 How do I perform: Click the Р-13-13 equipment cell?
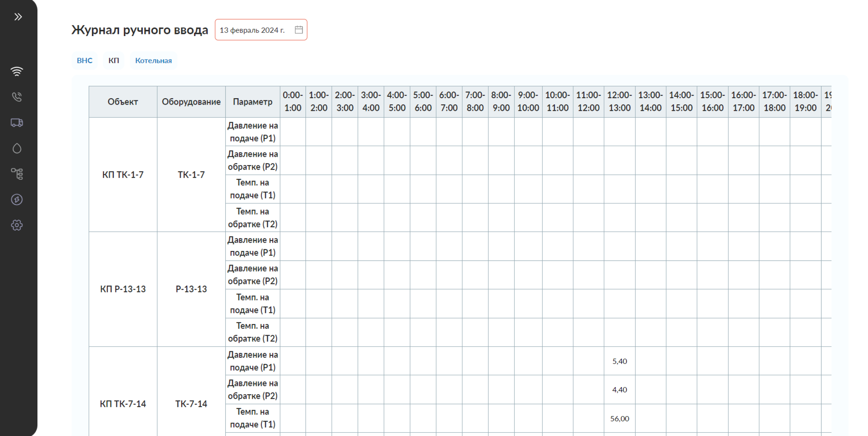[191, 289]
